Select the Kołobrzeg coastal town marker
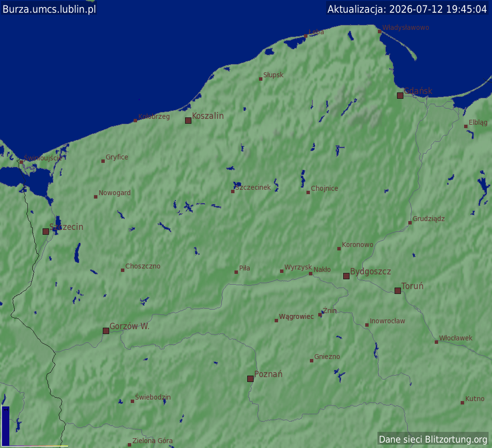The width and height of the screenshot is (492, 448). pyautogui.click(x=136, y=121)
